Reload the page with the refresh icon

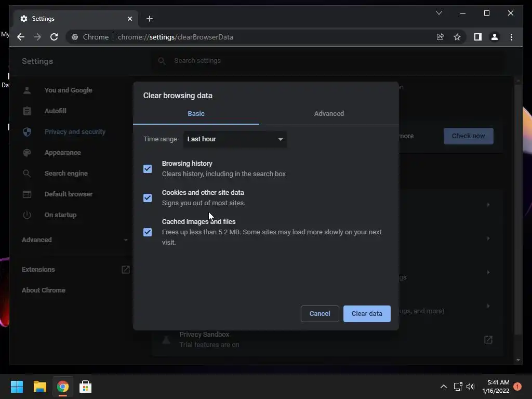point(54,37)
